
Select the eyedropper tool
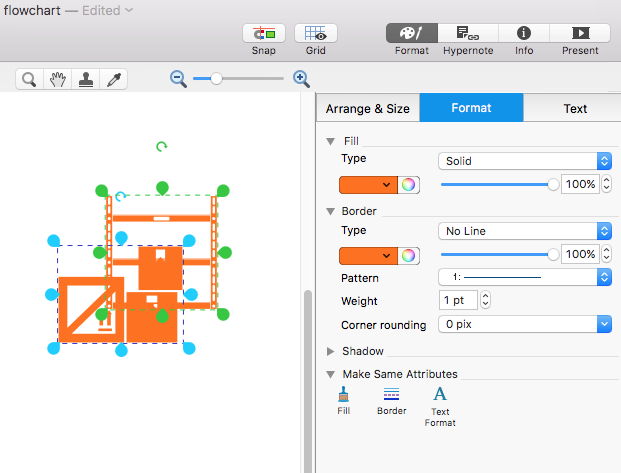(x=115, y=79)
